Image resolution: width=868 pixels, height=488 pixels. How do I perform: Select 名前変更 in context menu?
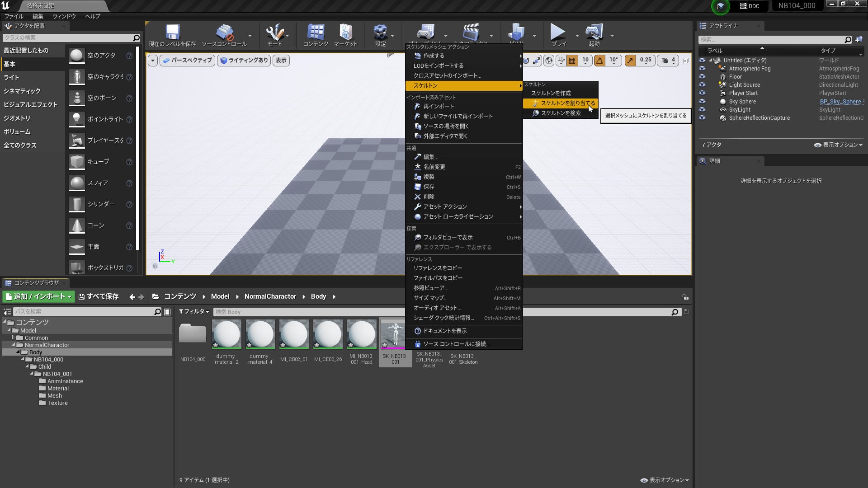coord(464,167)
